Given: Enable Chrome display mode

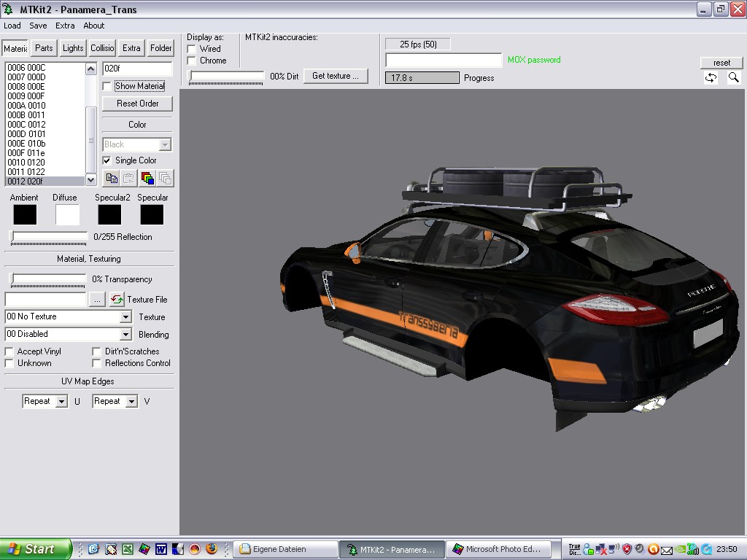Looking at the screenshot, I should pos(192,61).
